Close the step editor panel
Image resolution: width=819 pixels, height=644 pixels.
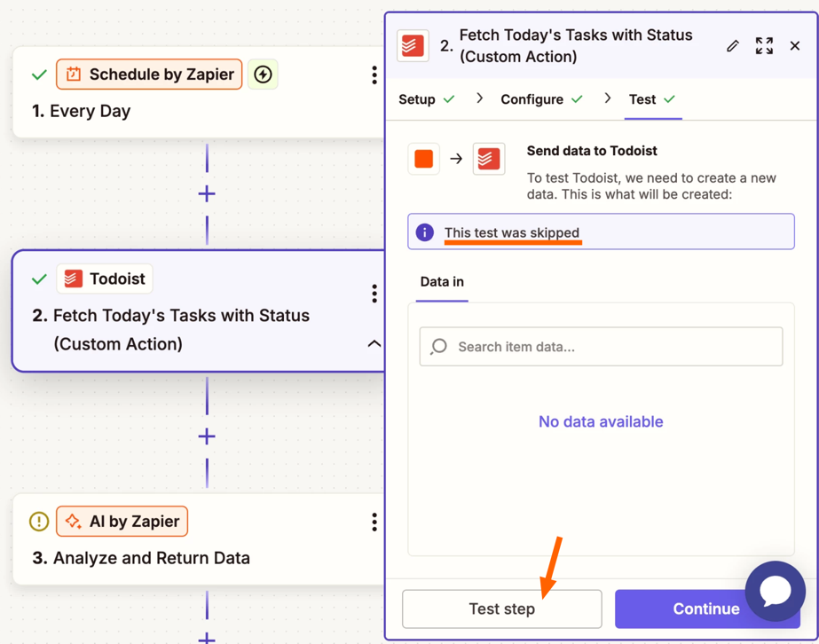[795, 46]
